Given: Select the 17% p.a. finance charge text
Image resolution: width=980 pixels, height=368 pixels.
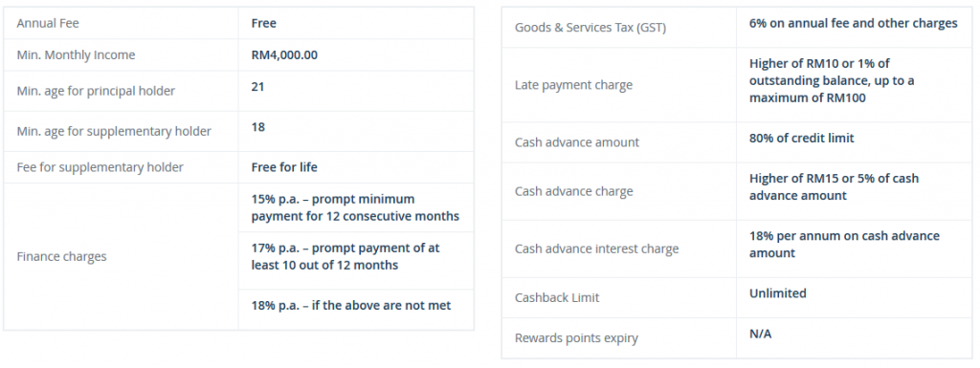Looking at the screenshot, I should (345, 256).
